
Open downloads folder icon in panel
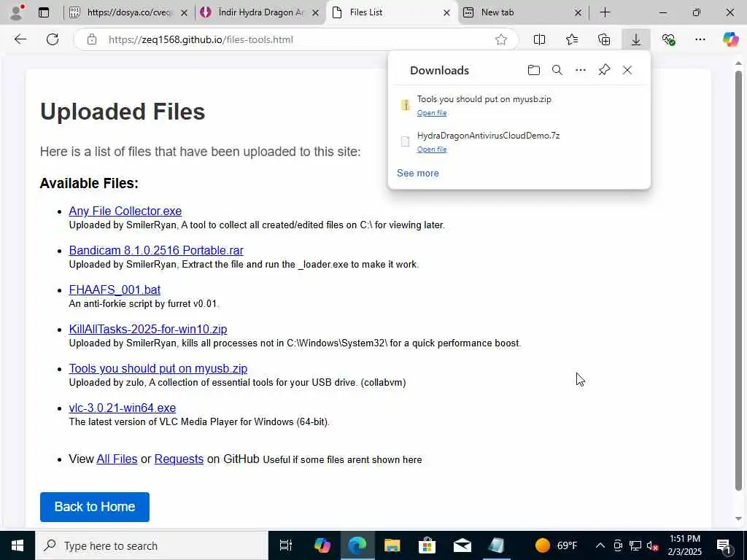[533, 71]
